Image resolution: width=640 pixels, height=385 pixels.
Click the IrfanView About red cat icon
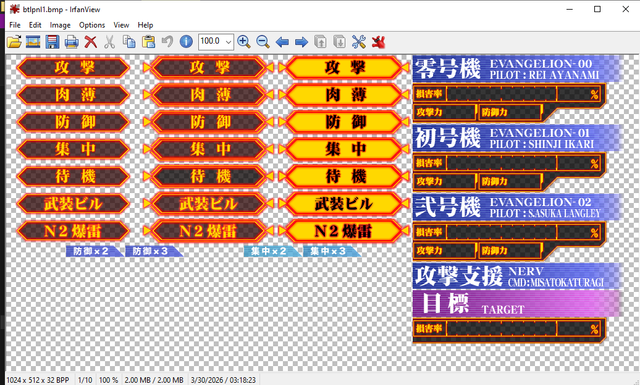(378, 42)
